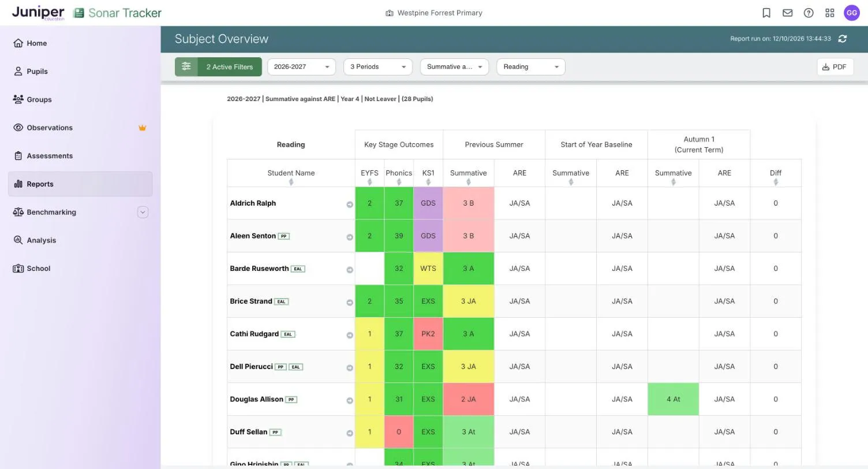Click the 2 Active Filters button
The image size is (868, 469).
click(230, 67)
